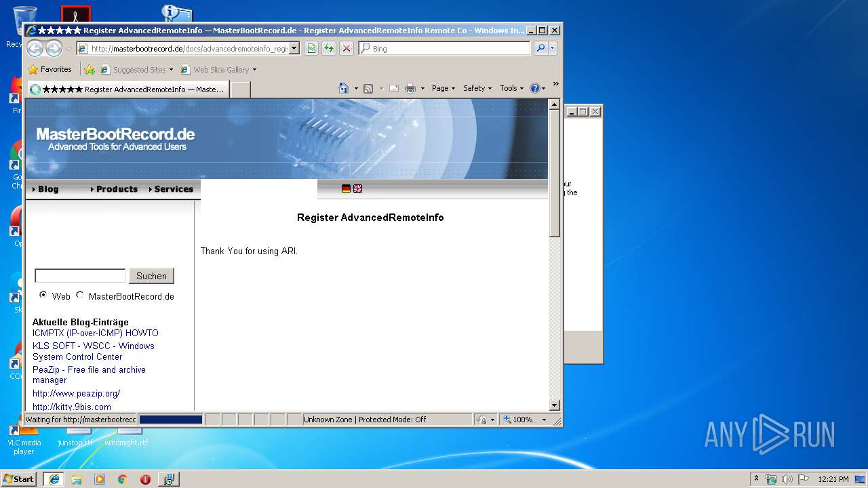Open search provider options dropdown

pos(553,48)
